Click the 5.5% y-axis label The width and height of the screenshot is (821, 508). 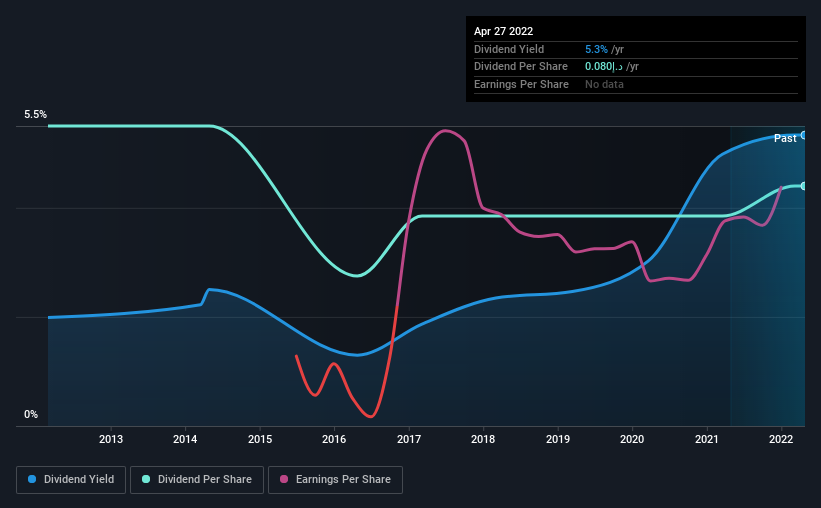[35, 114]
